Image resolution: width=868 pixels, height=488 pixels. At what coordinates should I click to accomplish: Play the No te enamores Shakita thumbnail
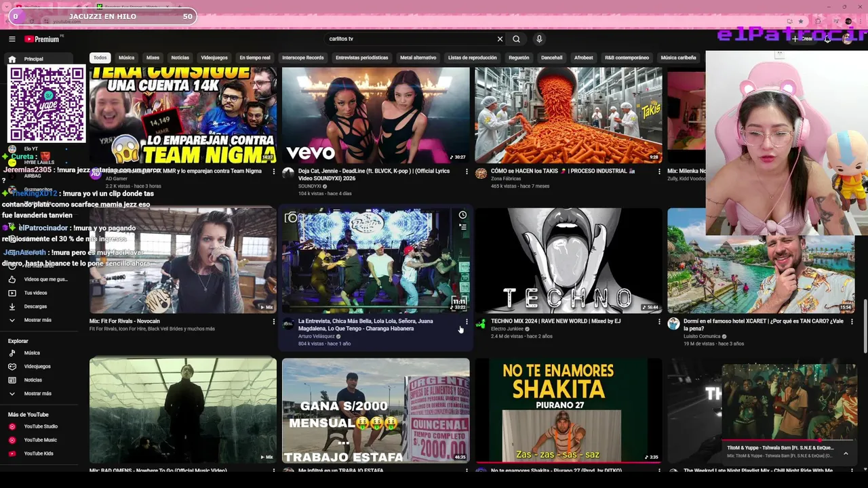click(x=568, y=411)
